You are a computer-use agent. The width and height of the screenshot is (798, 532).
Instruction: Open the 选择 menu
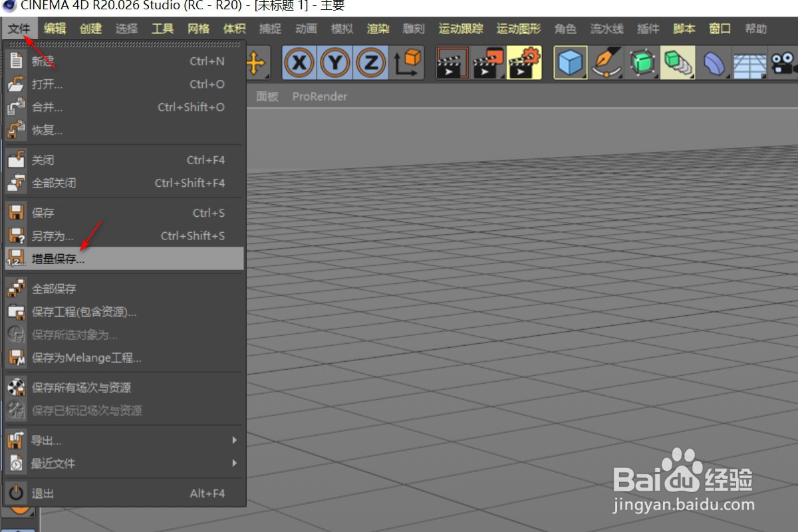(127, 29)
